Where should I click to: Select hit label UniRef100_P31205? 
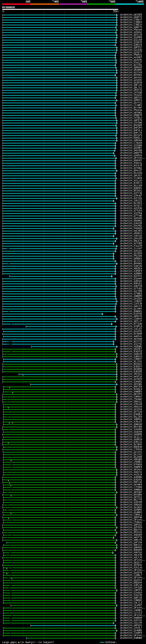[x=131, y=246]
